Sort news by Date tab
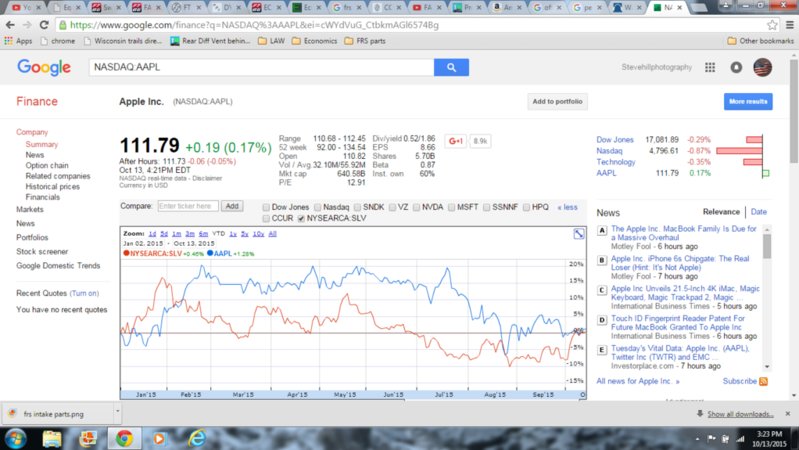Image resolution: width=799 pixels, height=450 pixels. click(759, 212)
